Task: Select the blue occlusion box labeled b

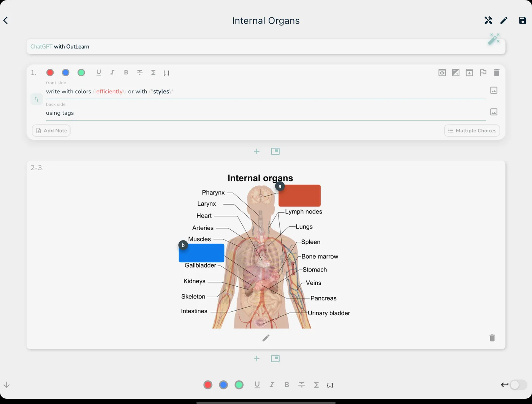Action: (201, 253)
